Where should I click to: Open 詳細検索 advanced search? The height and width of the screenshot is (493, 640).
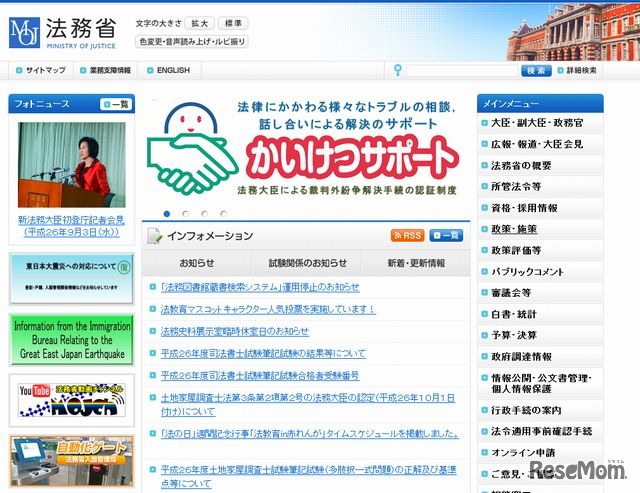point(577,70)
